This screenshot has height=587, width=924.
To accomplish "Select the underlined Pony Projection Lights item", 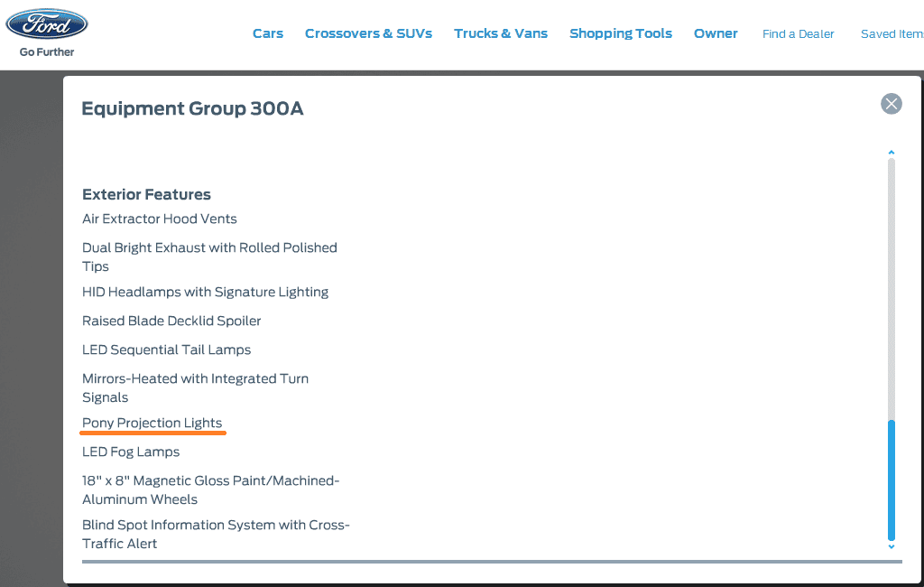I will tap(152, 423).
